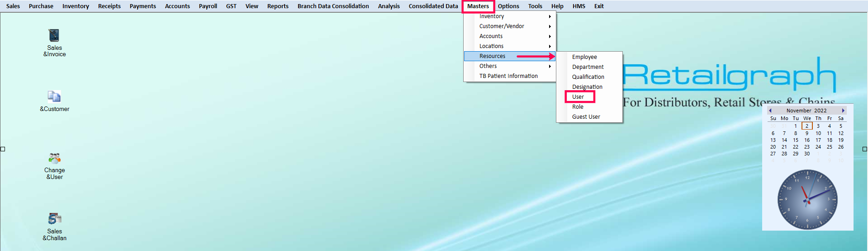Open the HMS menu
Image resolution: width=868 pixels, height=251 pixels.
pyautogui.click(x=579, y=6)
